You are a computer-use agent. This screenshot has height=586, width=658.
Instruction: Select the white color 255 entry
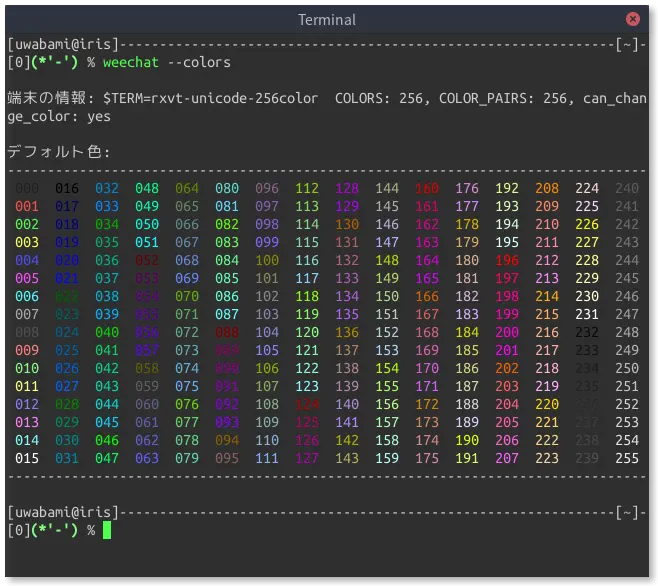[627, 458]
